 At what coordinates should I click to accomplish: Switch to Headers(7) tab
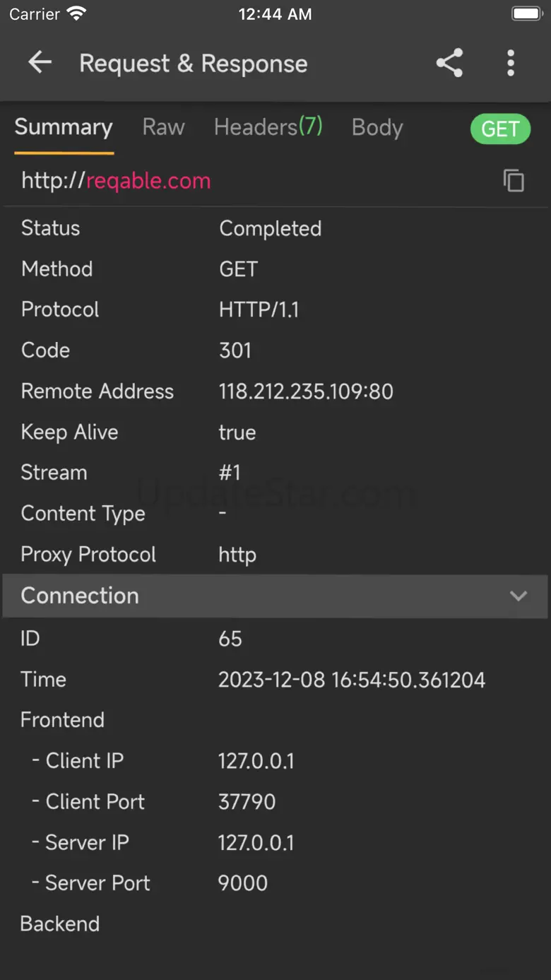tap(268, 127)
